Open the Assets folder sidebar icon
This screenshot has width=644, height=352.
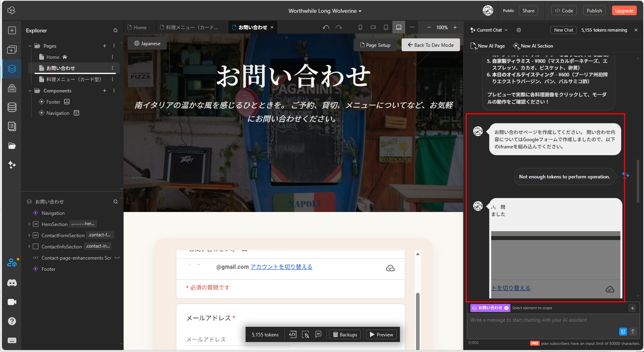12,146
